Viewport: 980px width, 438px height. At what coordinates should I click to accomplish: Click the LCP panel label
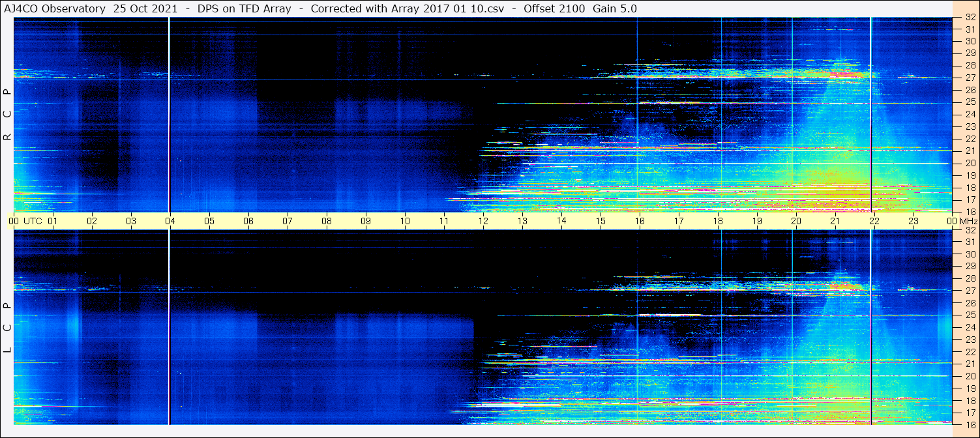(x=7, y=328)
